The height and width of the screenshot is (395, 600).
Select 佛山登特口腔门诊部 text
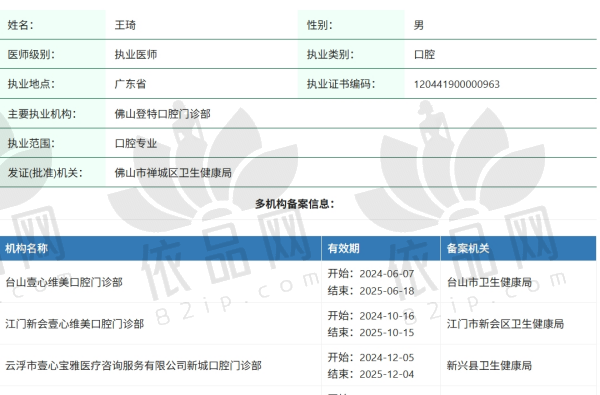163,114
